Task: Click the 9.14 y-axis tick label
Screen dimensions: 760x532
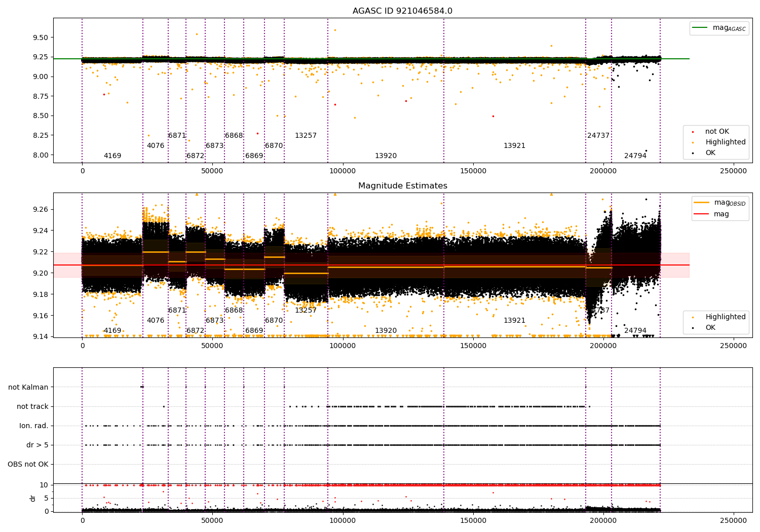Action: click(x=40, y=337)
